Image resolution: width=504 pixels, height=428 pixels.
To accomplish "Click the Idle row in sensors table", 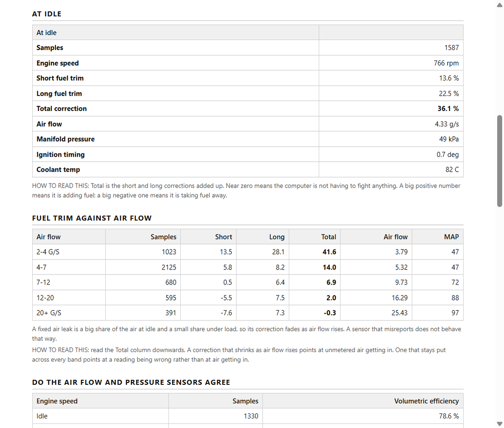I will (x=248, y=416).
